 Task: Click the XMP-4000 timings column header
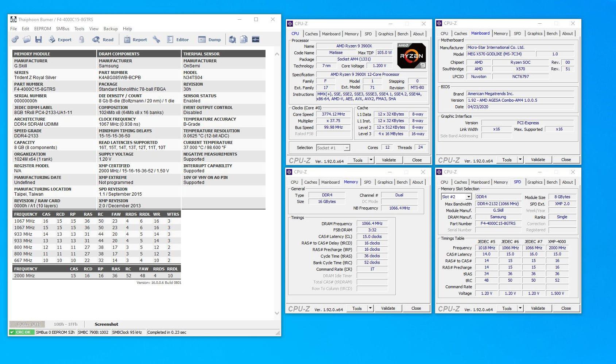tap(557, 242)
